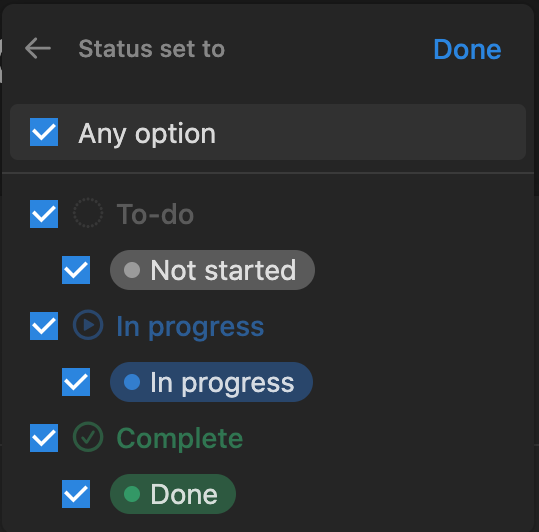Click the To-do group label
This screenshot has height=532, width=539.
155,214
